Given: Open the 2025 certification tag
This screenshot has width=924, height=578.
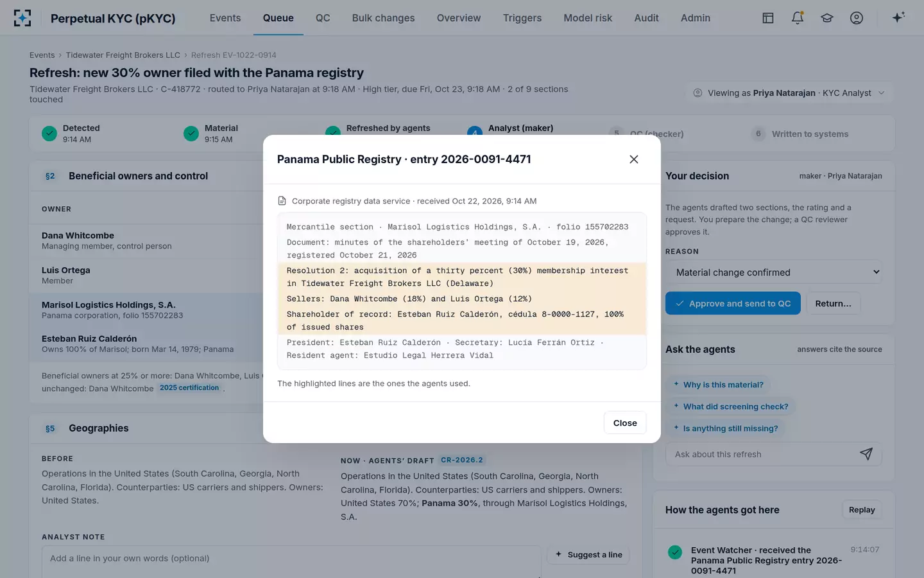Looking at the screenshot, I should pos(189,388).
